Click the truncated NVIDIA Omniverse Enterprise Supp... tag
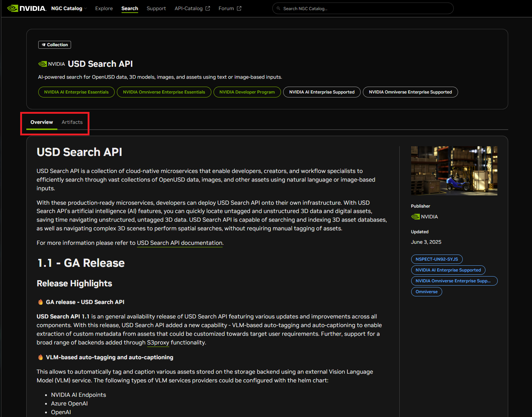This screenshot has height=417, width=532. click(454, 281)
